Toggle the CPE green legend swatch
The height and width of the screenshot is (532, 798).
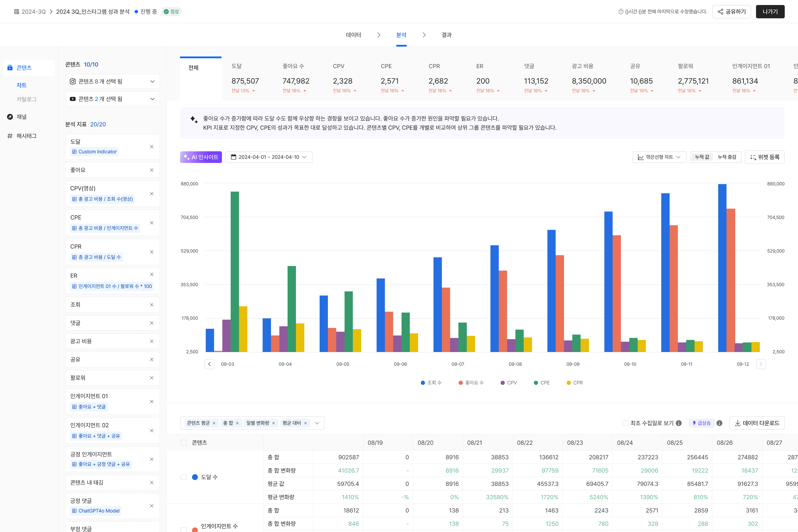[x=536, y=383]
